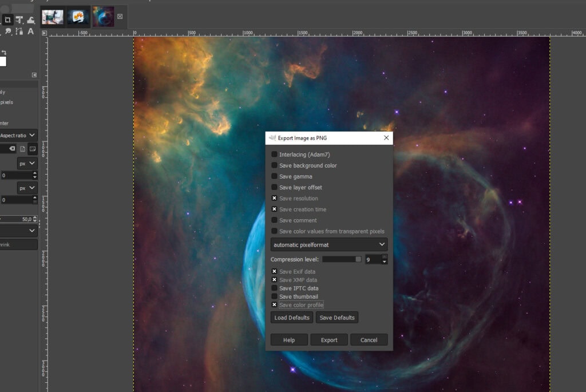This screenshot has height=392, width=586.
Task: Clear the aspect ratio value with the x icon
Action: (11, 148)
